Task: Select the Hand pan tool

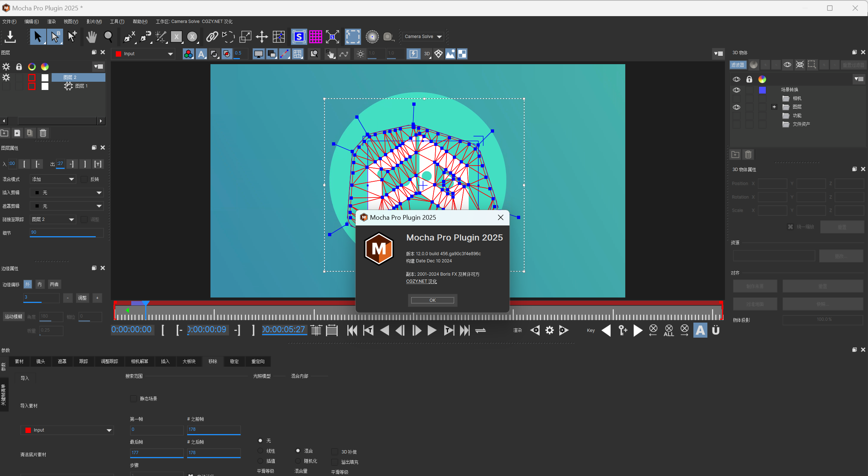Action: (x=91, y=37)
